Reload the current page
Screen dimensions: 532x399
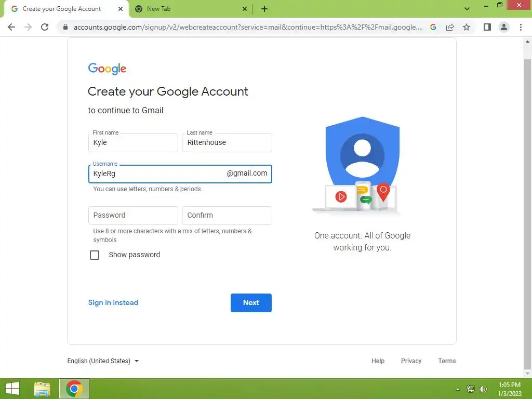(45, 27)
